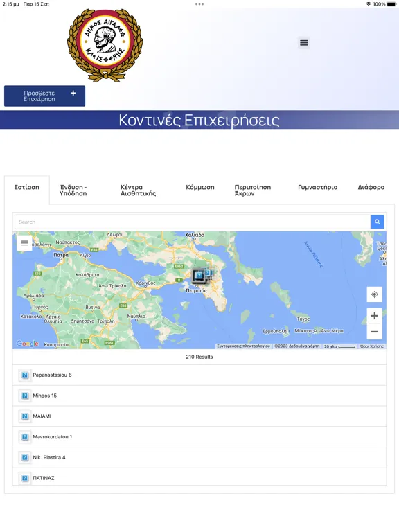
Task: Click the 210 Results count text
Action: click(199, 357)
